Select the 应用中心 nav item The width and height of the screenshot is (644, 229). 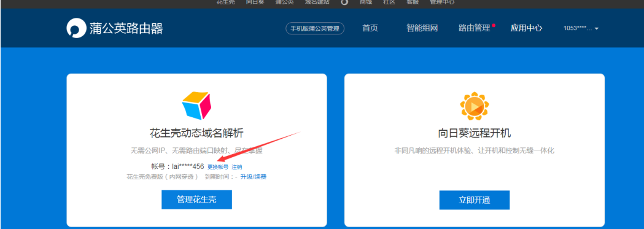point(526,28)
